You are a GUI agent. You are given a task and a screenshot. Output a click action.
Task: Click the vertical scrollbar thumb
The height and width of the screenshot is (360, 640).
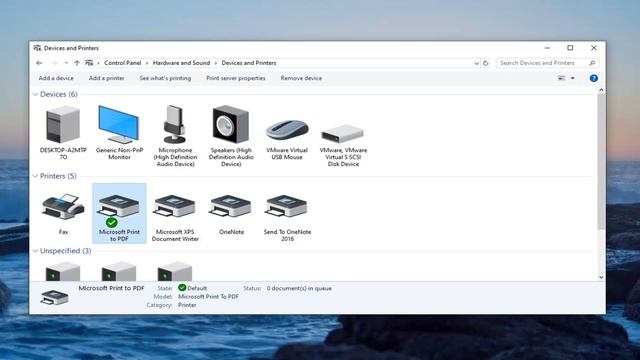click(x=601, y=161)
